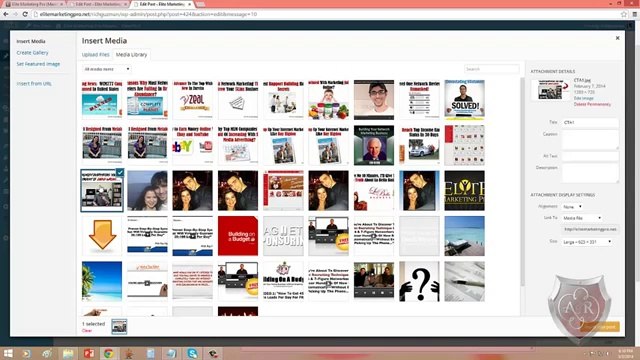Select the orange down arrow thumbnail
640x360 pixels.
(102, 236)
